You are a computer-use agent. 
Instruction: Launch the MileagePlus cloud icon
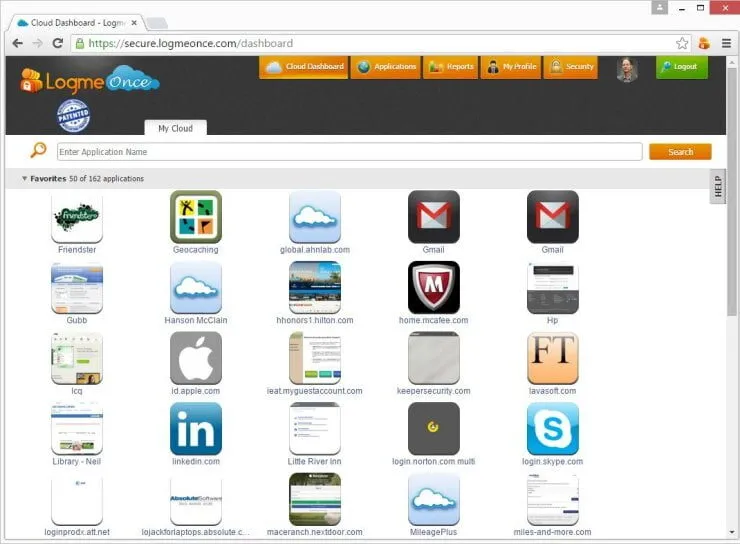click(x=434, y=500)
